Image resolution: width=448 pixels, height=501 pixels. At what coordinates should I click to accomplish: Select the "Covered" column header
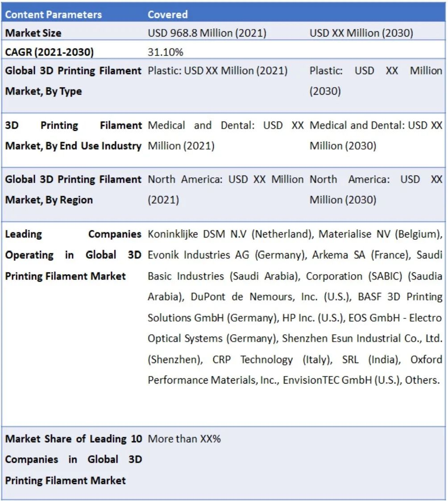(x=168, y=14)
